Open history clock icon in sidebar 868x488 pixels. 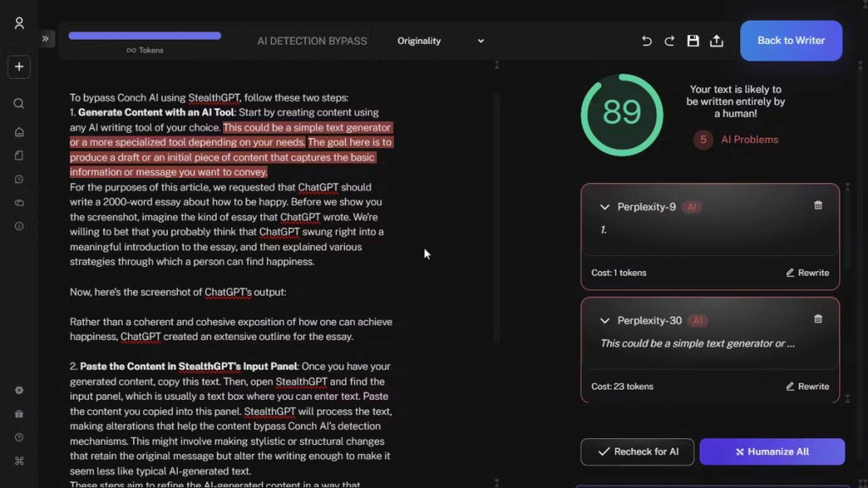point(19,180)
